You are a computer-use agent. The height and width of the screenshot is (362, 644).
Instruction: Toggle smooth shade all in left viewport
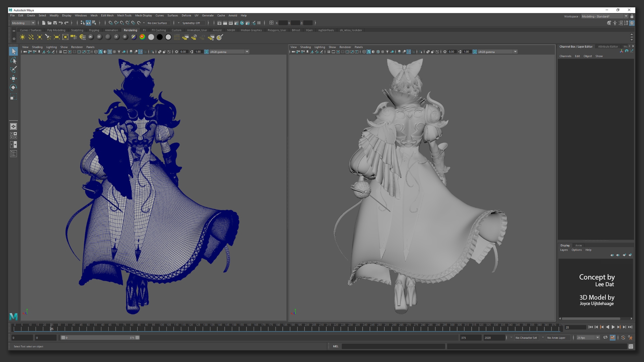pyautogui.click(x=100, y=52)
